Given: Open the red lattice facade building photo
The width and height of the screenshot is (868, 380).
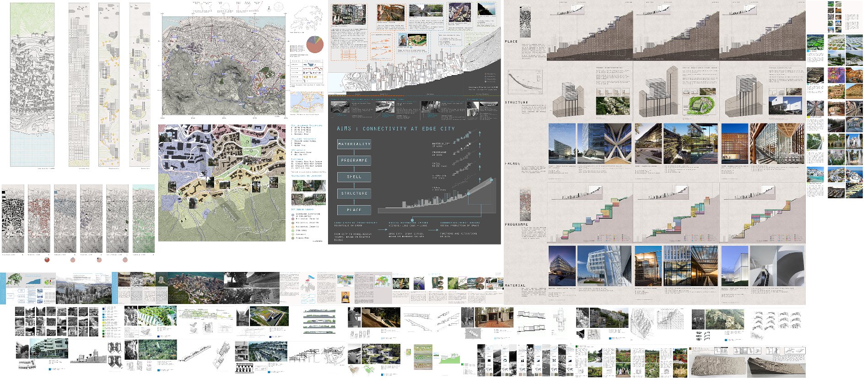Looking at the screenshot, I should [x=735, y=143].
